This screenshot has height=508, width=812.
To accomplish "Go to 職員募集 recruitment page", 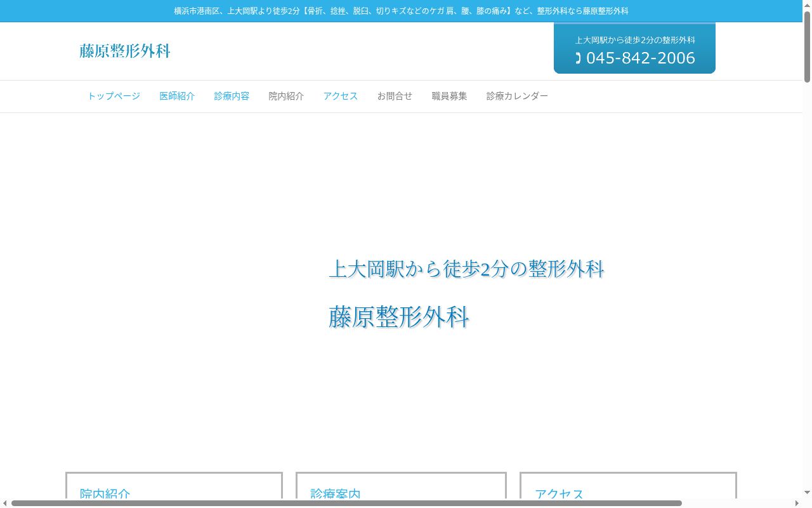I will tap(449, 97).
